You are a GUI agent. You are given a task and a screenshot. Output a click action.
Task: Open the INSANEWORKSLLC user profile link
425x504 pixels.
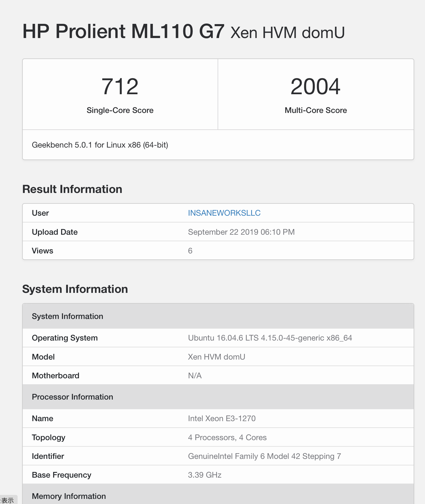[224, 213]
